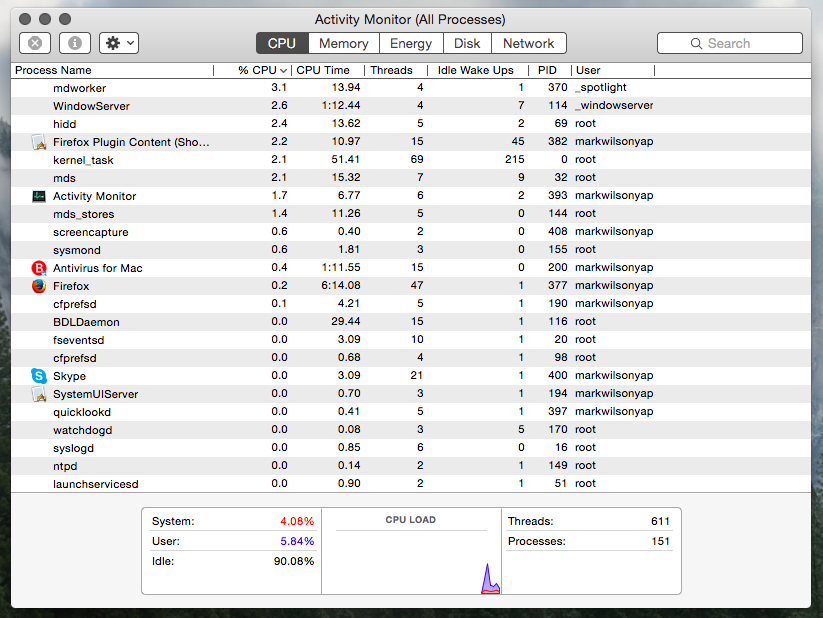Toggle % CPU column sort order
Image resolution: width=823 pixels, height=618 pixels.
253,70
